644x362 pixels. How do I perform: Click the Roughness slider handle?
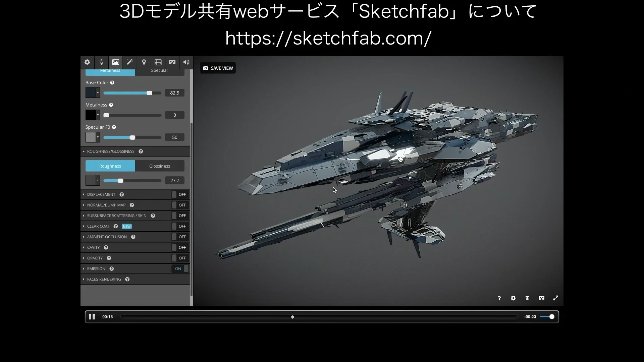click(x=120, y=181)
